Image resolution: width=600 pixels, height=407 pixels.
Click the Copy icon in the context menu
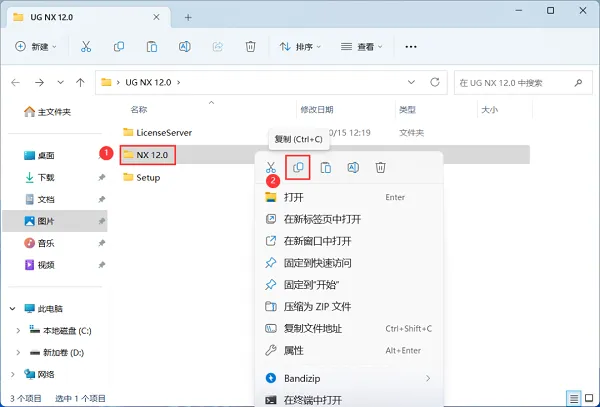pyautogui.click(x=298, y=167)
